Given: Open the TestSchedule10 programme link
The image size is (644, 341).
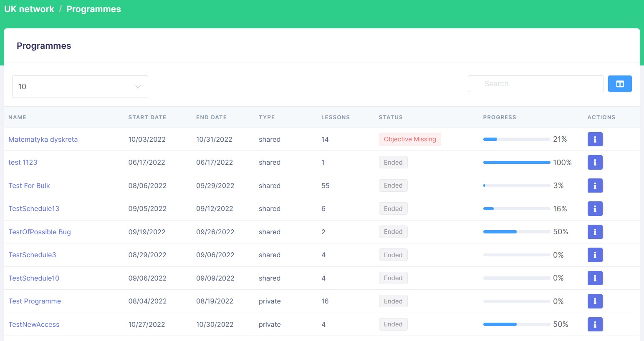Looking at the screenshot, I should tap(34, 278).
